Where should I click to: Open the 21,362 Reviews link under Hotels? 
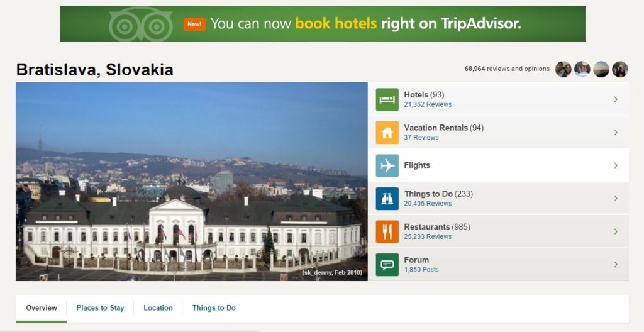(428, 105)
